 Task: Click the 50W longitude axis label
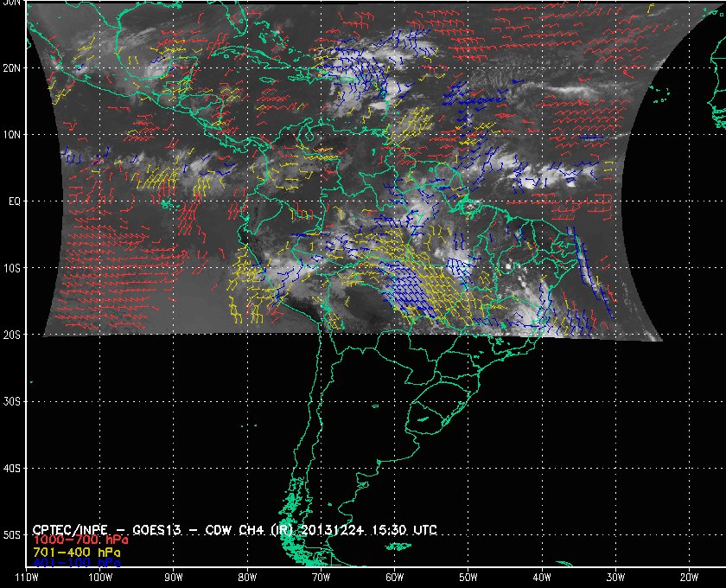tap(468, 578)
